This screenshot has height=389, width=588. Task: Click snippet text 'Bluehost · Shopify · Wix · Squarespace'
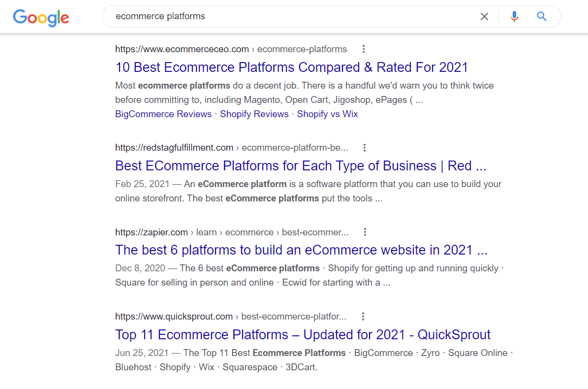tap(196, 367)
